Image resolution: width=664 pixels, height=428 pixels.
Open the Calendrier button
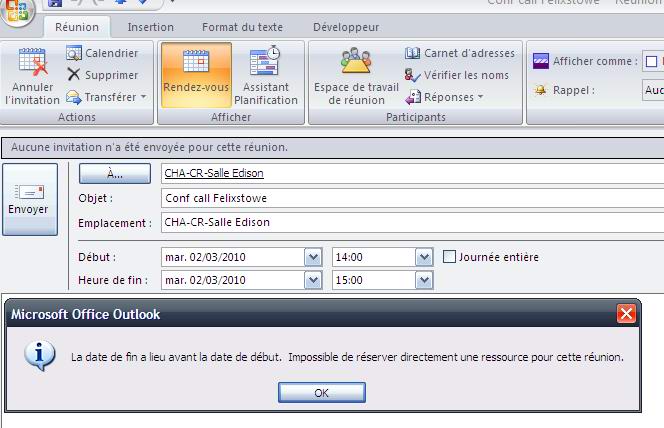pos(102,53)
